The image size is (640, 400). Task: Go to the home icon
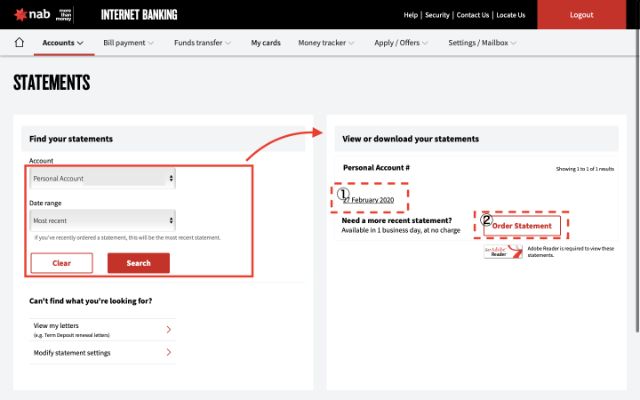coord(19,42)
